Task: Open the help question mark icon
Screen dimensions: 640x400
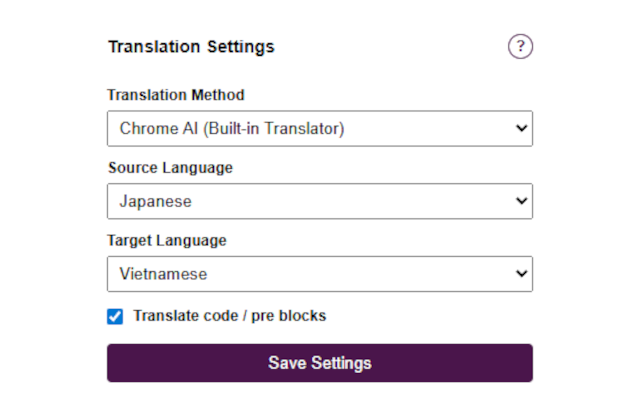Action: tap(520, 46)
